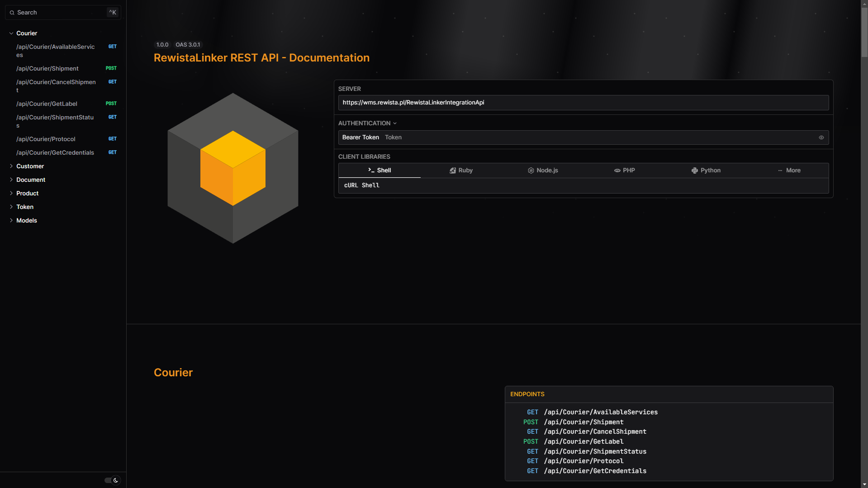Screen dimensions: 868x488
Task: Click GET /api/Courier/Protocol in Endpoints list
Action: pyautogui.click(x=575, y=461)
